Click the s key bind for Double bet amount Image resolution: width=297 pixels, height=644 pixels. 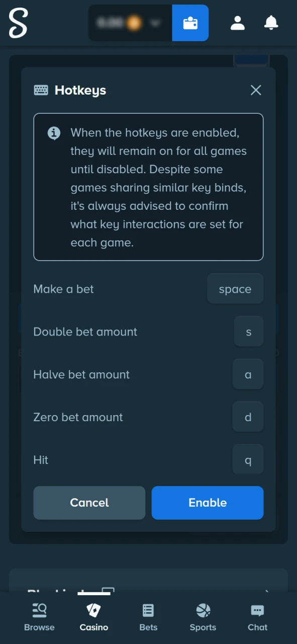pos(248,332)
